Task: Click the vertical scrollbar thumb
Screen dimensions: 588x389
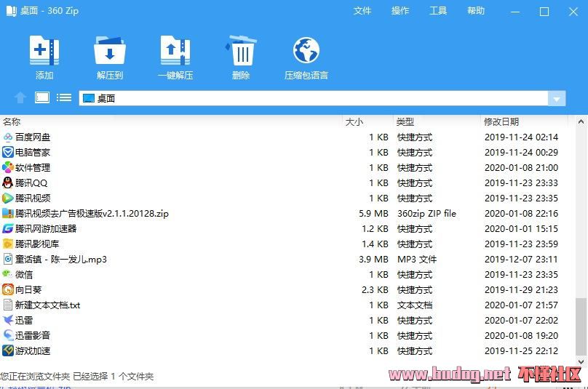Action: pos(581,326)
